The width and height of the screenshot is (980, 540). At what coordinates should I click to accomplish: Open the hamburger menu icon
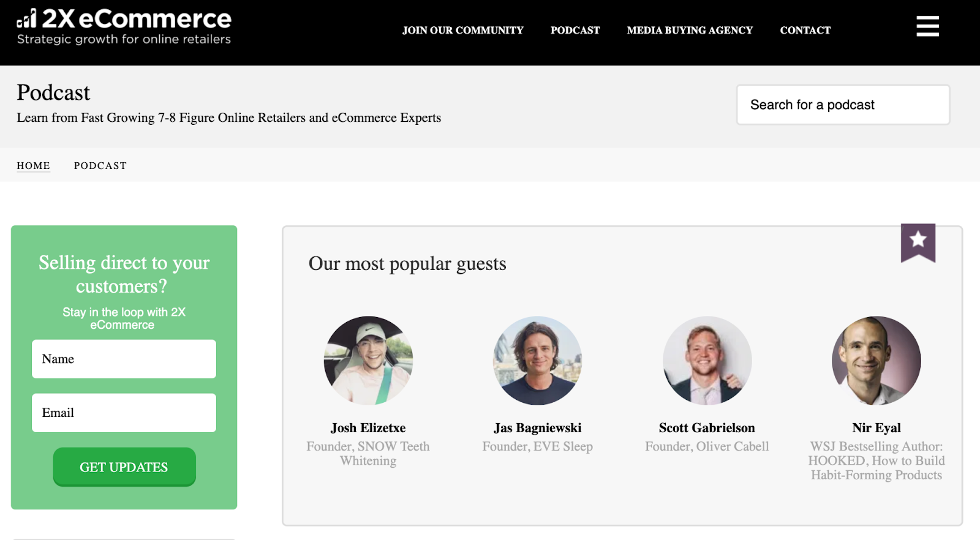(927, 26)
